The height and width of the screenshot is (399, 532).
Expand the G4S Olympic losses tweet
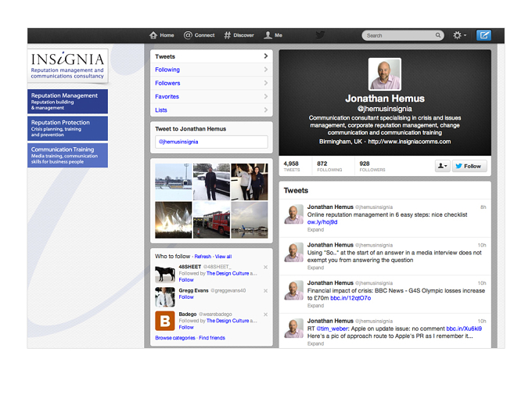[x=315, y=306]
